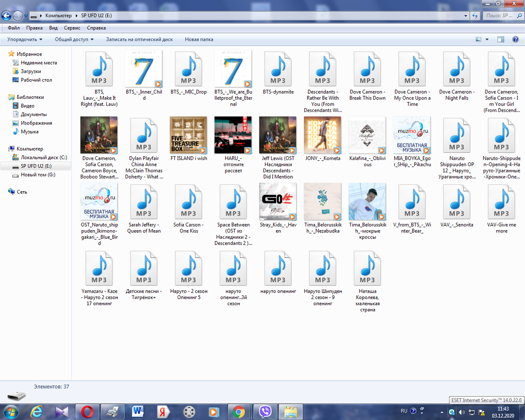Select V_from_BTS_-_Winter_Bear_ file
This screenshot has height=420, width=525.
click(x=412, y=209)
